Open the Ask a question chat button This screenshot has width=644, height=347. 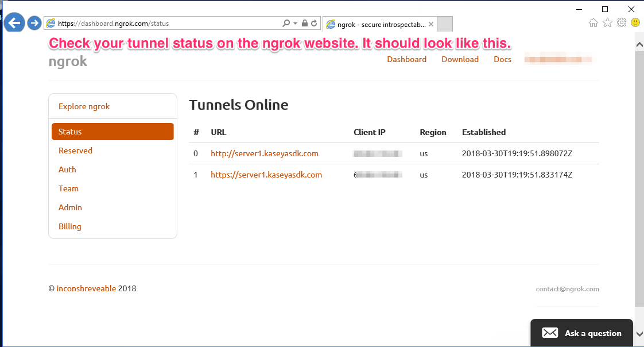point(581,333)
